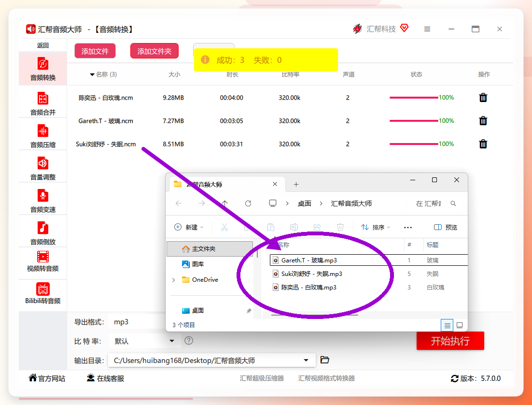Sort file list by 名称 column
Screen dimensions: 532x405
click(284, 245)
